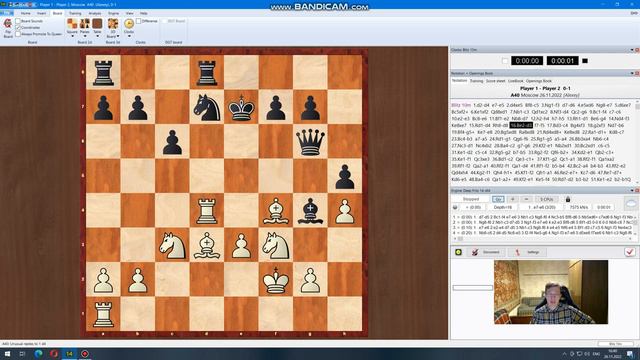Image resolution: width=640 pixels, height=360 pixels.
Task: Open the Edge browser taskbar icon
Action: (38, 354)
